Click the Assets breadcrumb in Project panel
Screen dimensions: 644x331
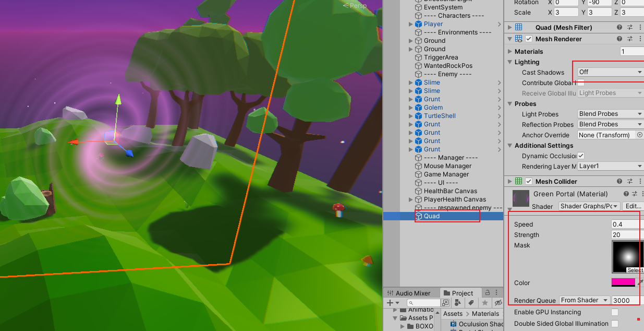453,314
